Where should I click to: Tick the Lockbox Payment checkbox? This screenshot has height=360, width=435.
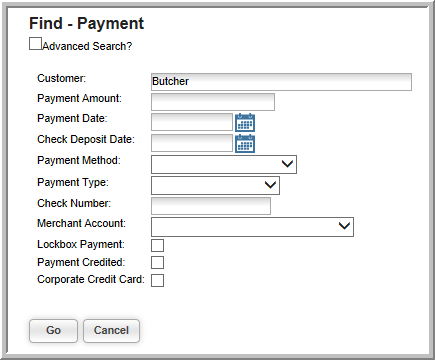[x=157, y=245]
